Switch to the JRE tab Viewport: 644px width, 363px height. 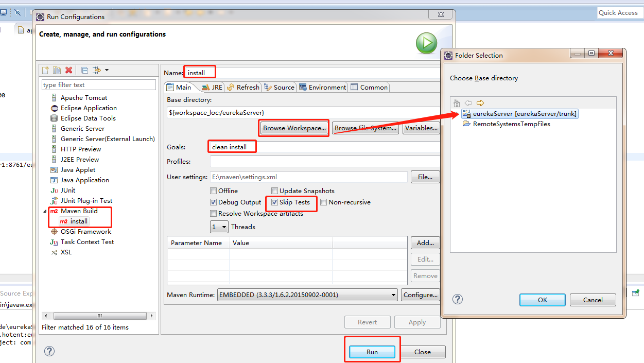tap(212, 88)
